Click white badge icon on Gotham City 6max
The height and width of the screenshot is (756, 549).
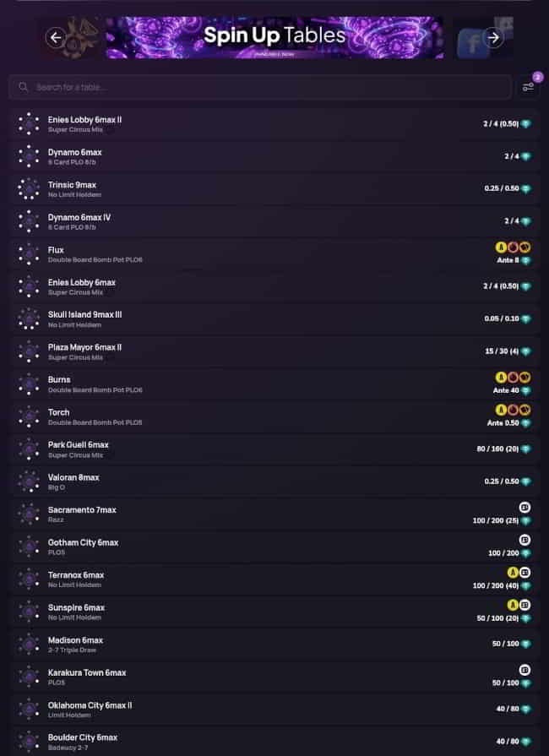click(525, 539)
